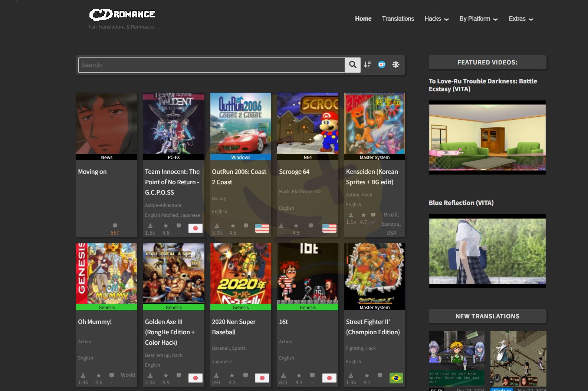Open Golden Axe III RongHe Edition title

coord(170,332)
